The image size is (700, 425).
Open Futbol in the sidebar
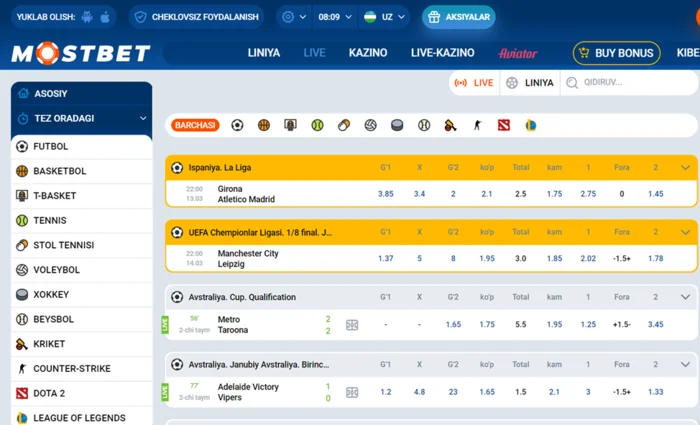[x=81, y=146]
